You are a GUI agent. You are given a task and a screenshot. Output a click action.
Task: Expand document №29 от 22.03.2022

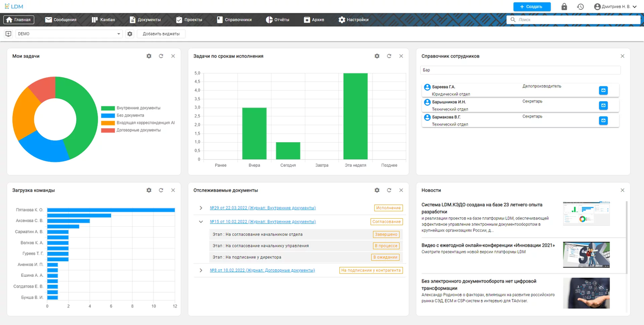tap(201, 208)
